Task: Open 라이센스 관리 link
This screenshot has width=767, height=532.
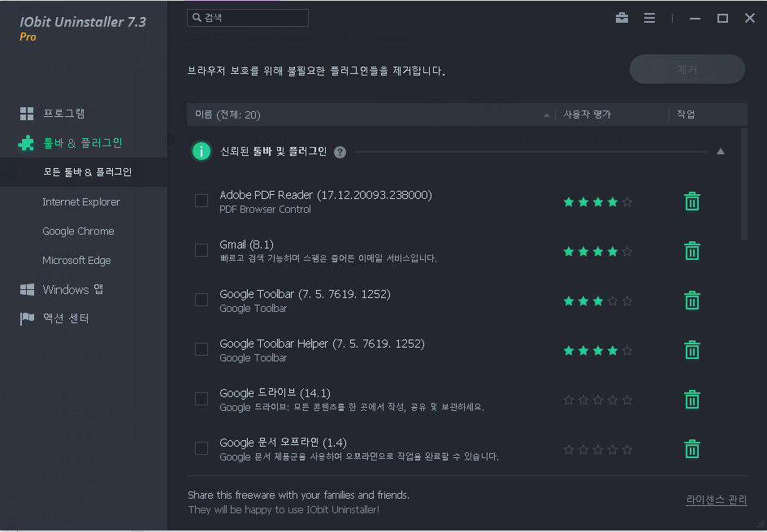Action: click(717, 500)
